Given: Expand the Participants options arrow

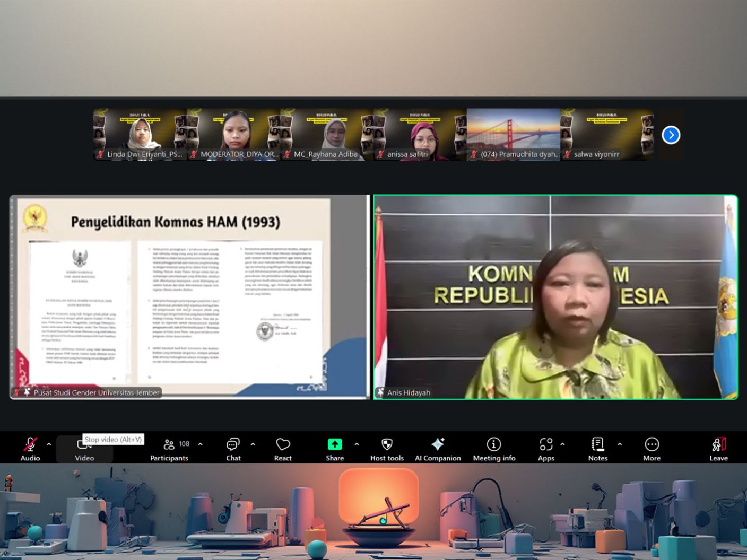Looking at the screenshot, I should coord(200,444).
